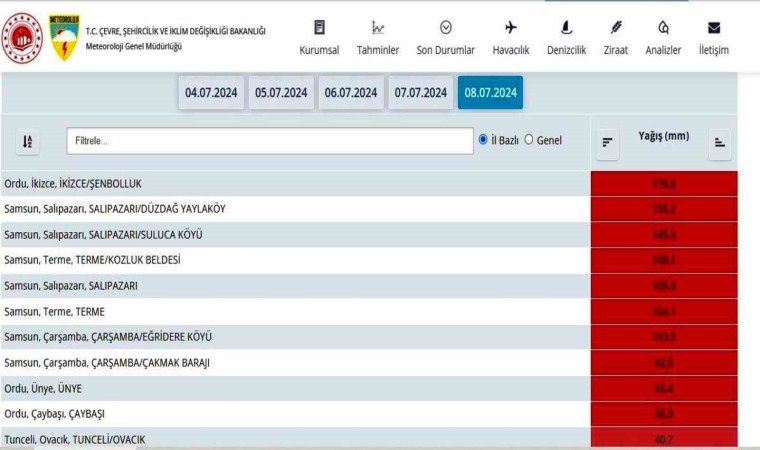Select the Genel radio button

(529, 140)
